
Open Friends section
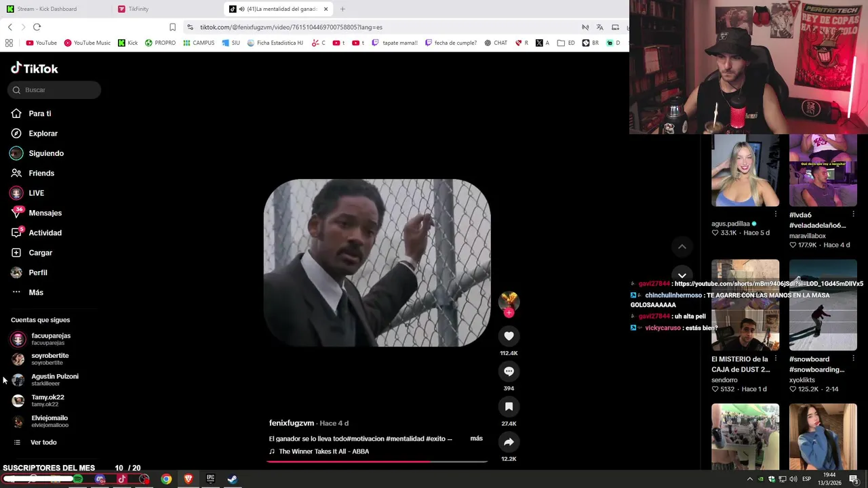click(x=41, y=174)
